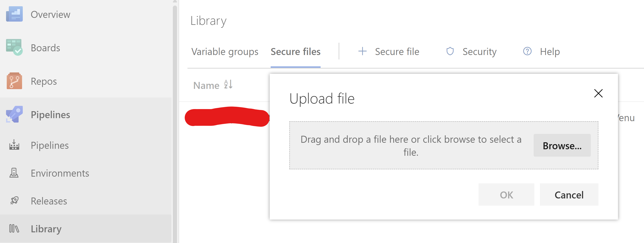This screenshot has height=243, width=644.
Task: Click the Library books icon
Action: coord(14,229)
